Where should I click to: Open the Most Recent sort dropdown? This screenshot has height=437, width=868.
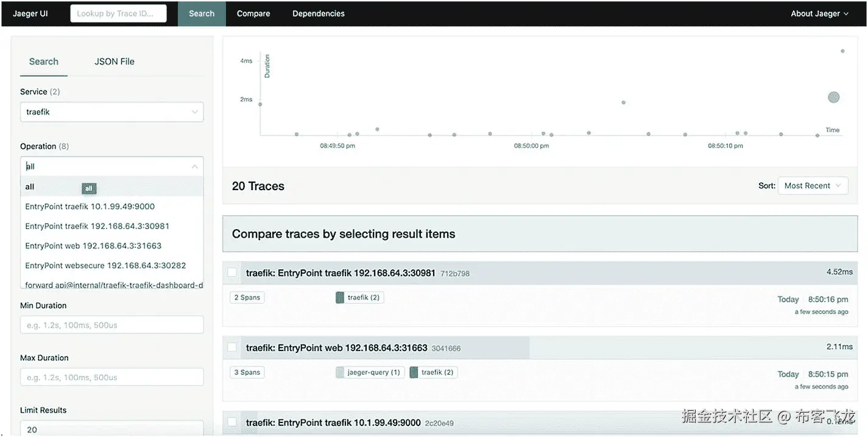coord(813,186)
